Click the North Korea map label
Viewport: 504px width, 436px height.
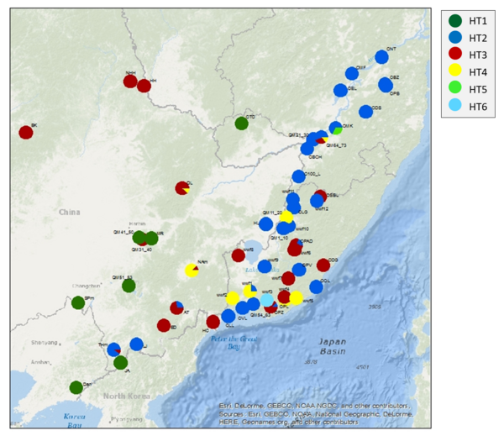coord(124,396)
